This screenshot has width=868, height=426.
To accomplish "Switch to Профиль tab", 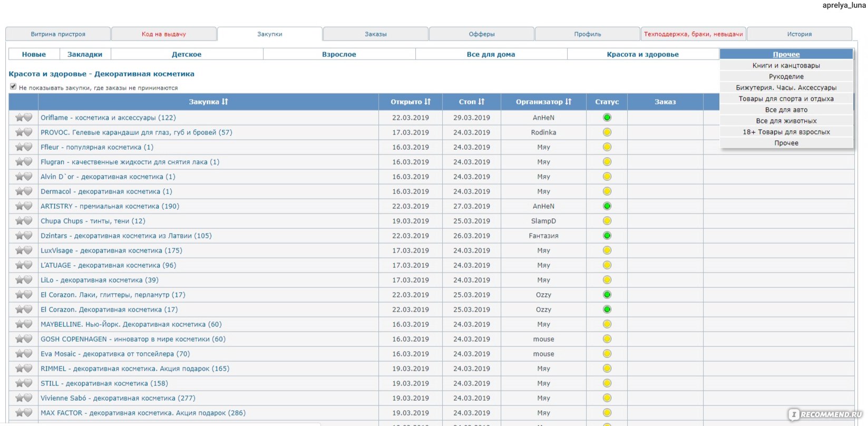I will [x=588, y=34].
